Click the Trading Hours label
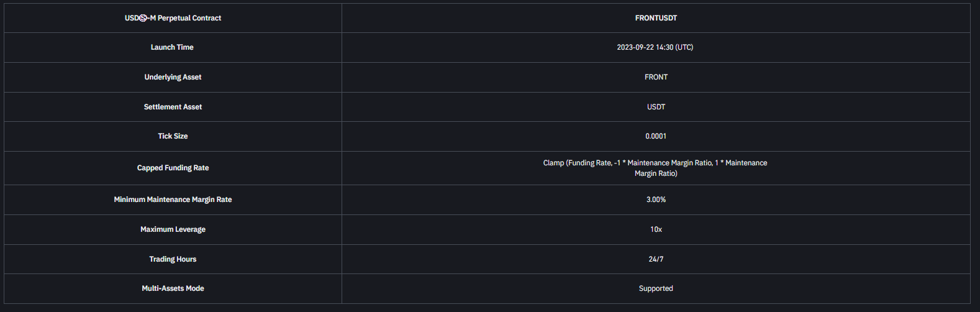The image size is (980, 312). coord(173,259)
